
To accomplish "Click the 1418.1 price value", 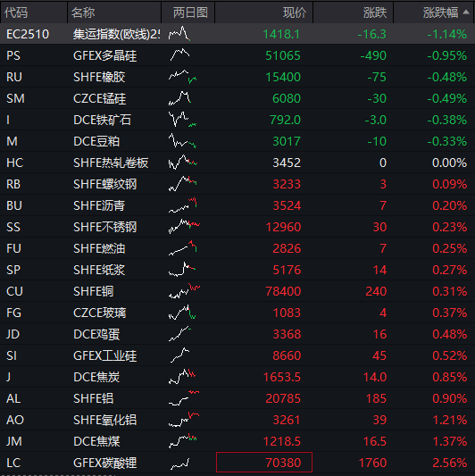I will [x=281, y=34].
